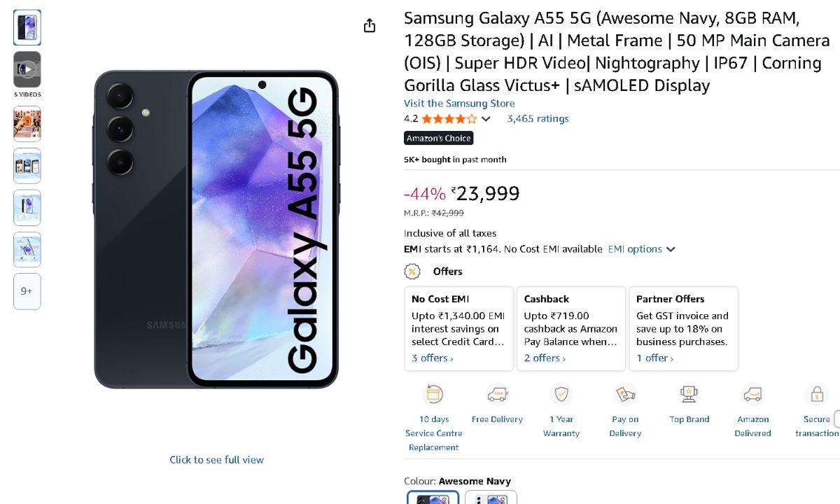The image size is (840, 504).
Task: View 2 offers under Cashback
Action: point(545,358)
